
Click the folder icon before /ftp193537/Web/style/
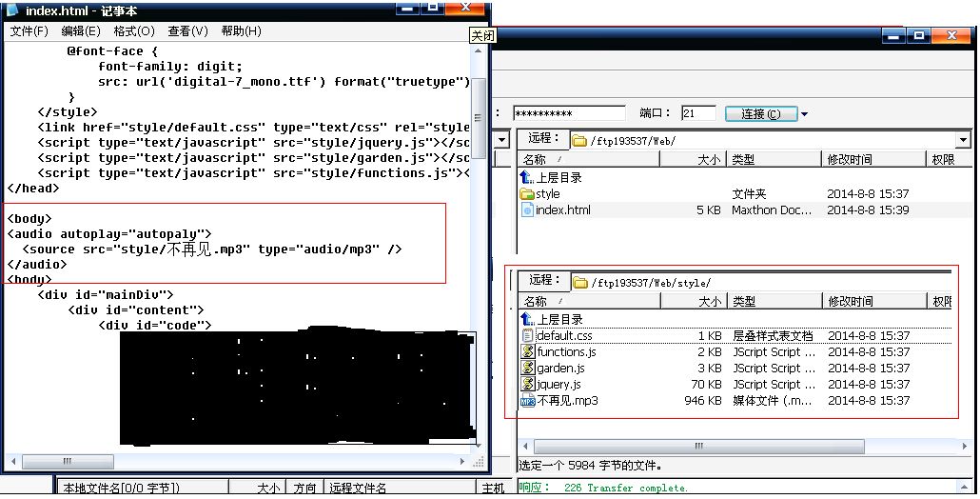click(x=580, y=283)
